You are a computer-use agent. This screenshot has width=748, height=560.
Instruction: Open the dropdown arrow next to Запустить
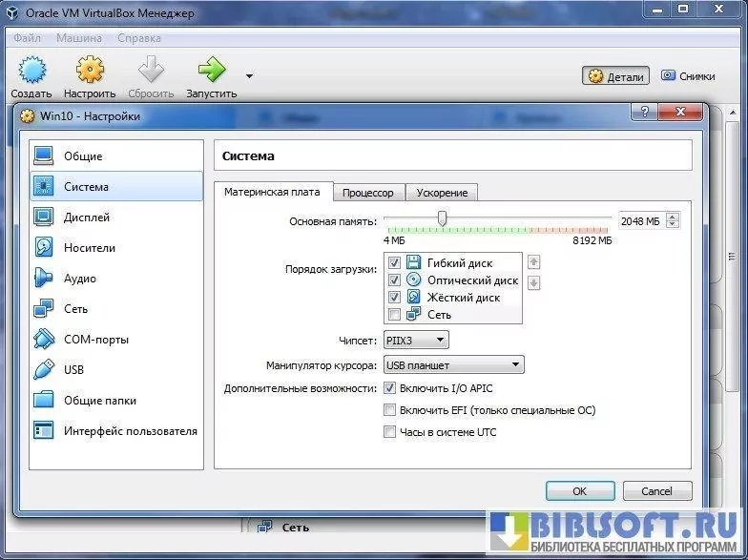pyautogui.click(x=249, y=76)
